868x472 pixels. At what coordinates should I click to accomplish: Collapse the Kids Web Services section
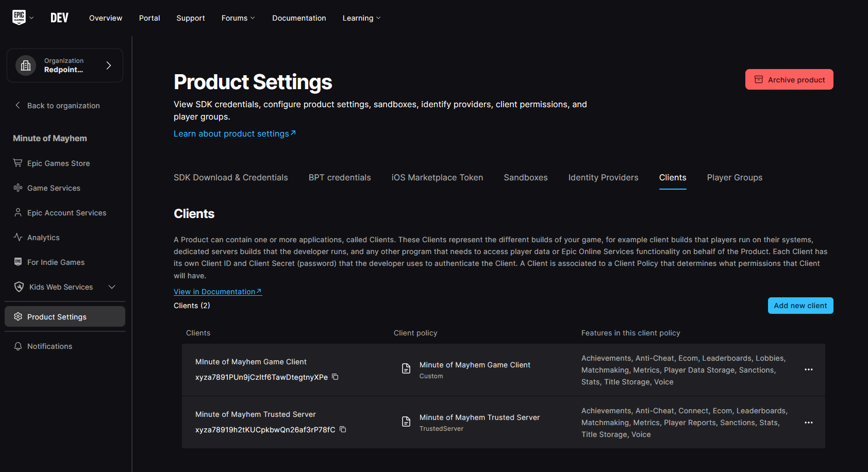click(x=112, y=286)
